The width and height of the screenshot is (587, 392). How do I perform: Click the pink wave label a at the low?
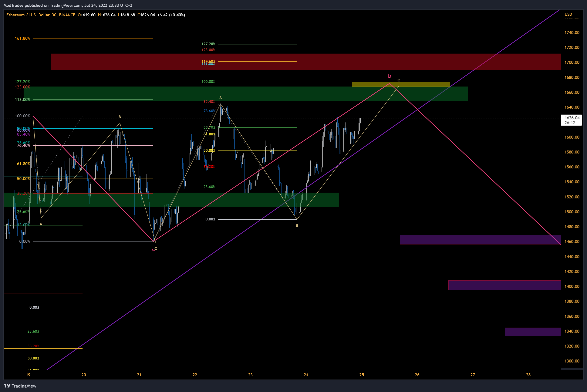(153, 249)
